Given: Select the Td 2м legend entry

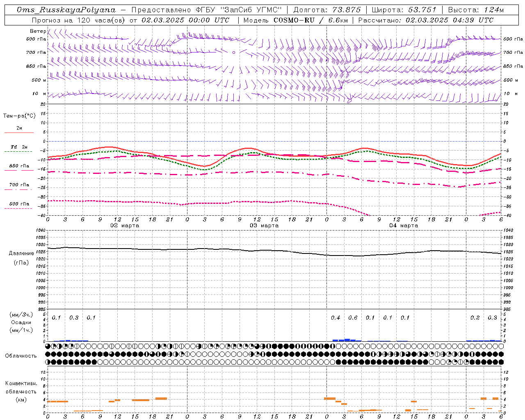Looking at the screenshot, I should (19, 147).
